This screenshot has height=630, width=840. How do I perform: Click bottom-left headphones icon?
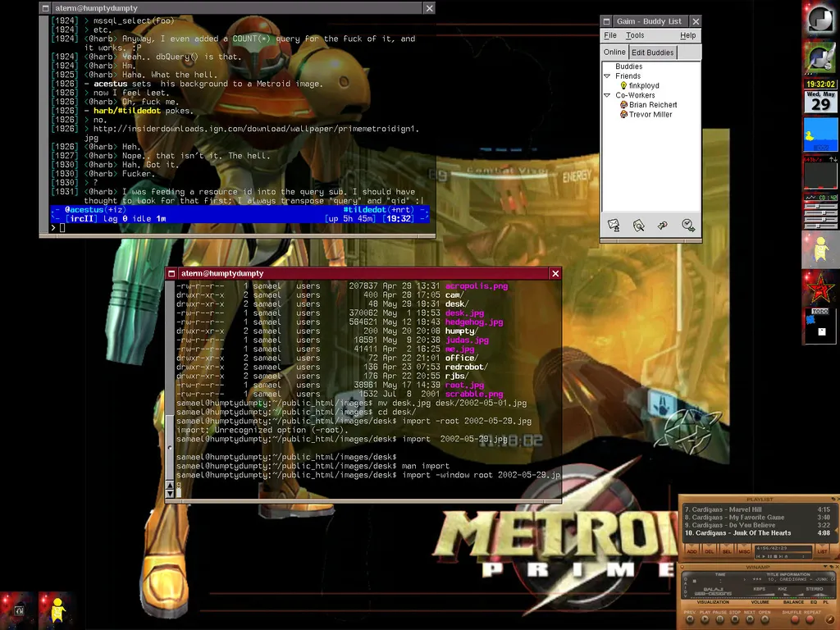pyautogui.click(x=18, y=610)
